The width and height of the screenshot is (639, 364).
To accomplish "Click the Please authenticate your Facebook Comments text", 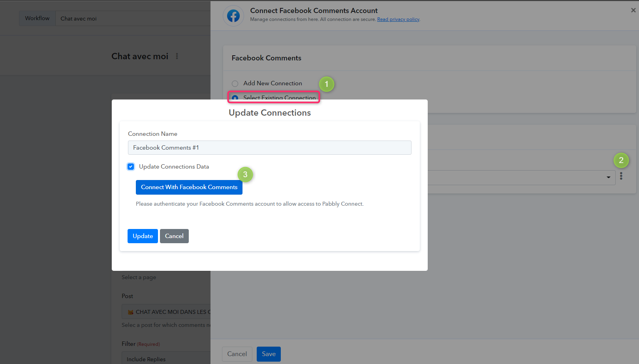I will [x=250, y=204].
